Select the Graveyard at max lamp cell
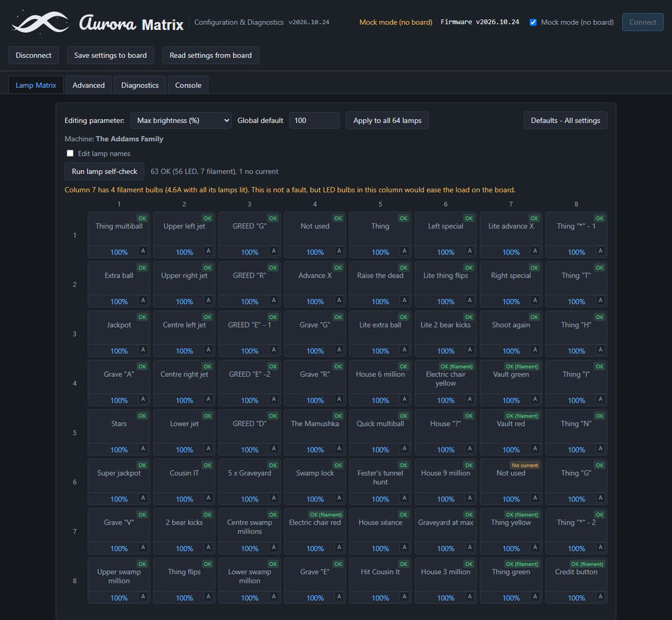 446,531
